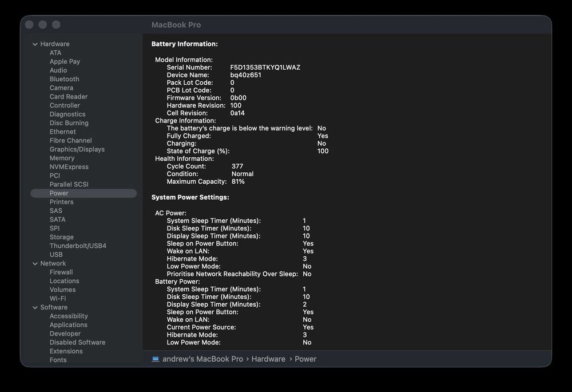Click cell revision value 0a14
The image size is (572, 392).
click(x=237, y=113)
